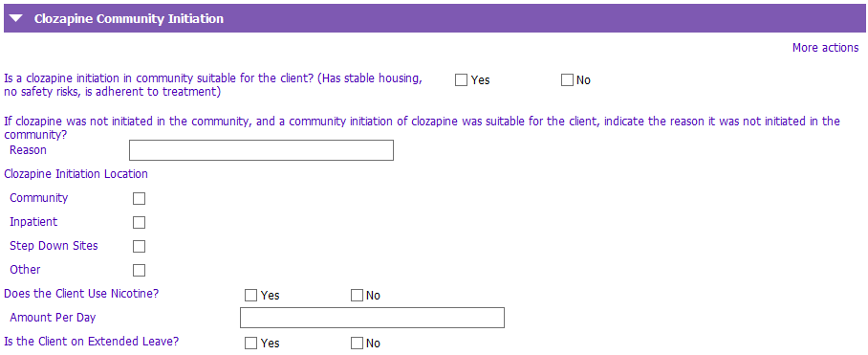
Task: Check No for community initiation suitability
Action: (567, 80)
